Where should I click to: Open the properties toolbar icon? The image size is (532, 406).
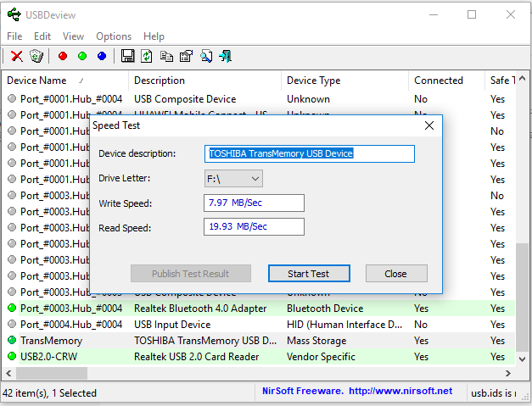coord(186,56)
